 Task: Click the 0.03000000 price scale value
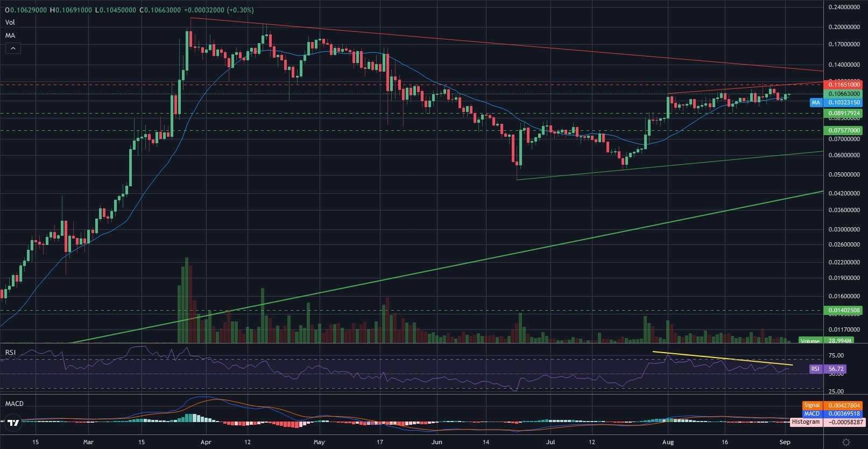(844, 229)
